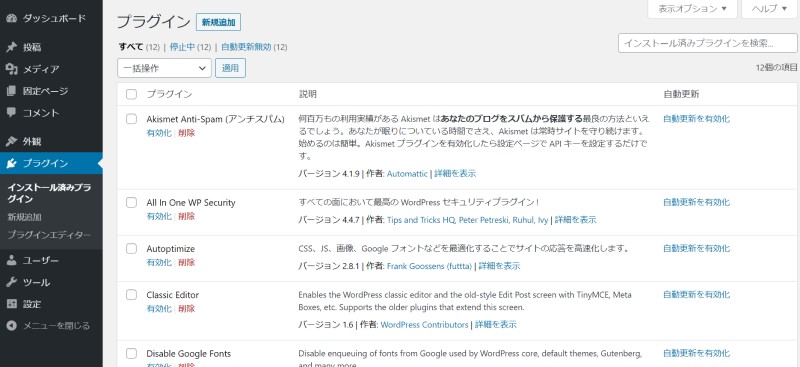Open the ダッシュボード dashboard icon
Image resolution: width=800 pixels, height=367 pixels.
pyautogui.click(x=12, y=18)
